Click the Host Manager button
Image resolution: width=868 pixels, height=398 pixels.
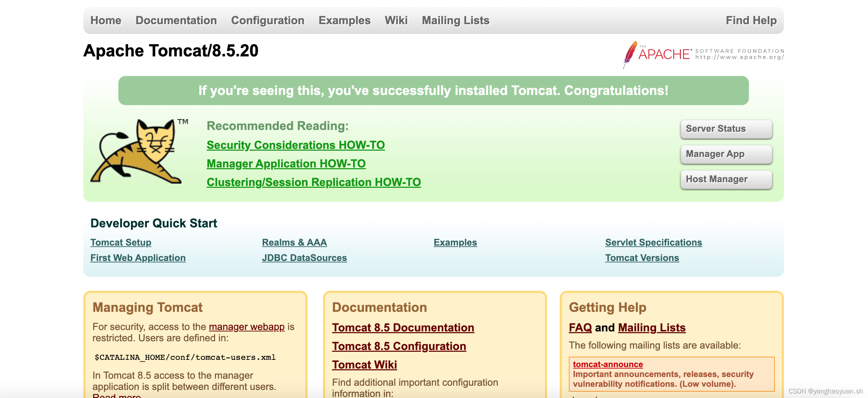pyautogui.click(x=726, y=179)
